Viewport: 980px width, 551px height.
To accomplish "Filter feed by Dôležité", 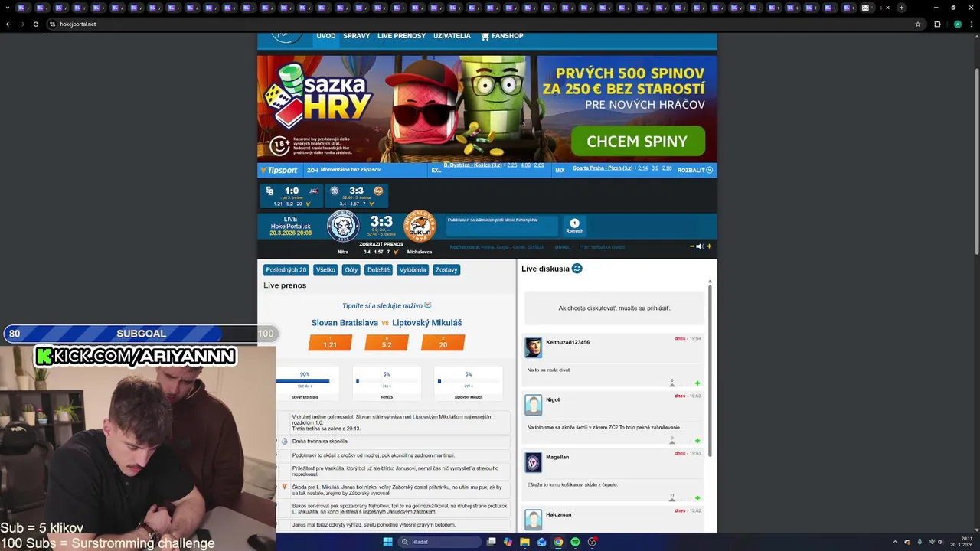I will 378,269.
